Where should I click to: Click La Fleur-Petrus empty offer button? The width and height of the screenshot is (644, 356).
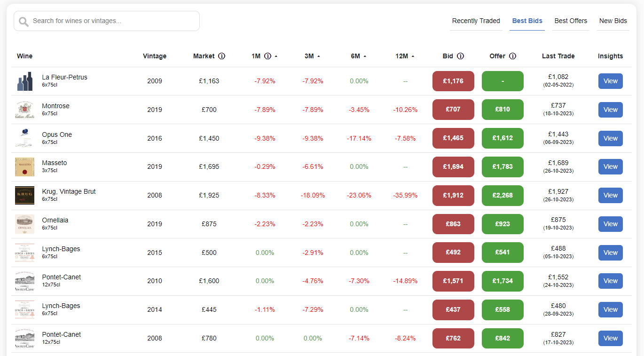(x=503, y=81)
